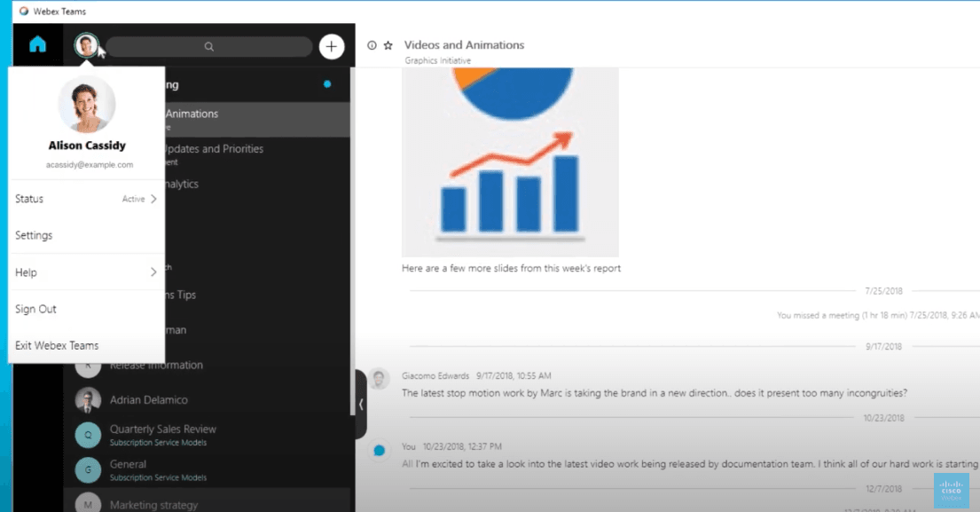Viewport: 980px width, 512px height.
Task: Open the chart slide image in the conversation
Action: pos(510,161)
